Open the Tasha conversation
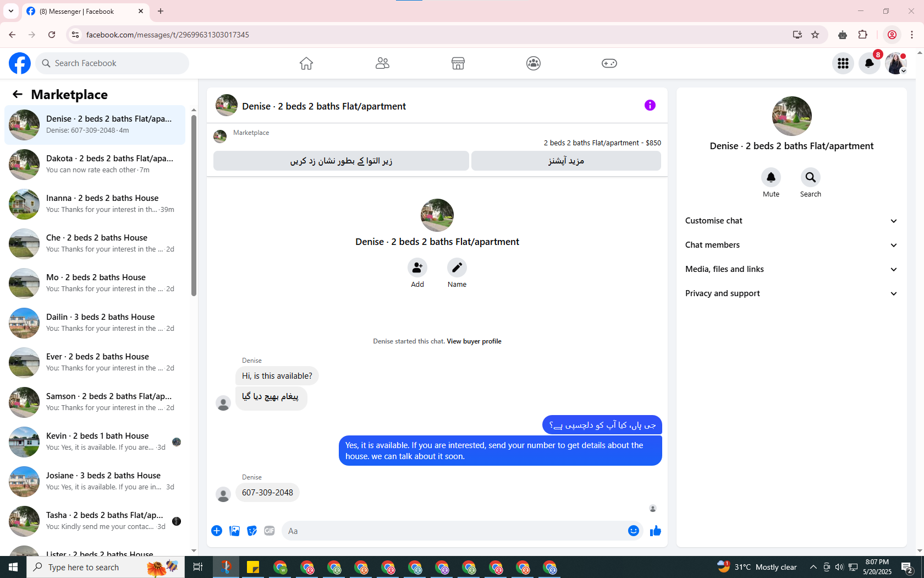924x578 pixels. point(95,521)
